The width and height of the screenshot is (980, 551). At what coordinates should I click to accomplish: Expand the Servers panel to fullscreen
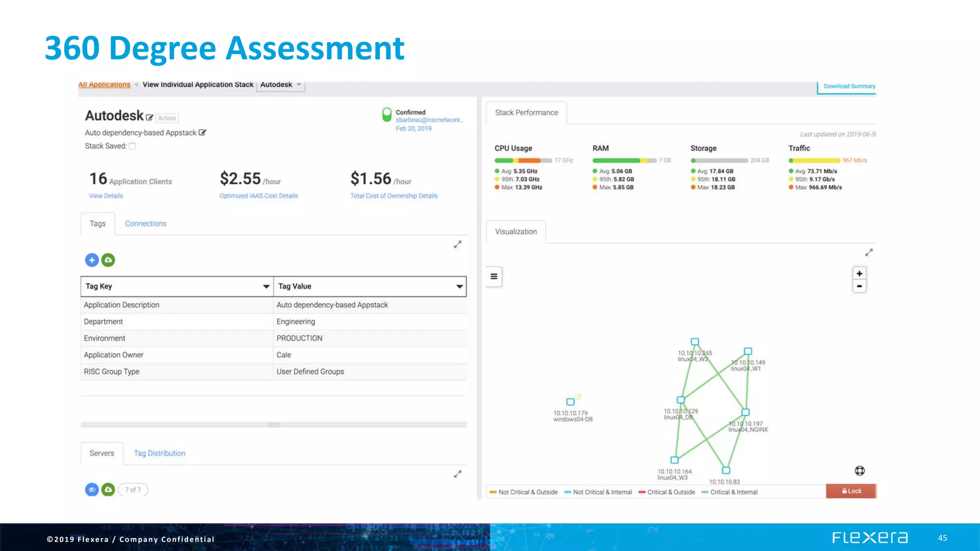click(x=457, y=474)
